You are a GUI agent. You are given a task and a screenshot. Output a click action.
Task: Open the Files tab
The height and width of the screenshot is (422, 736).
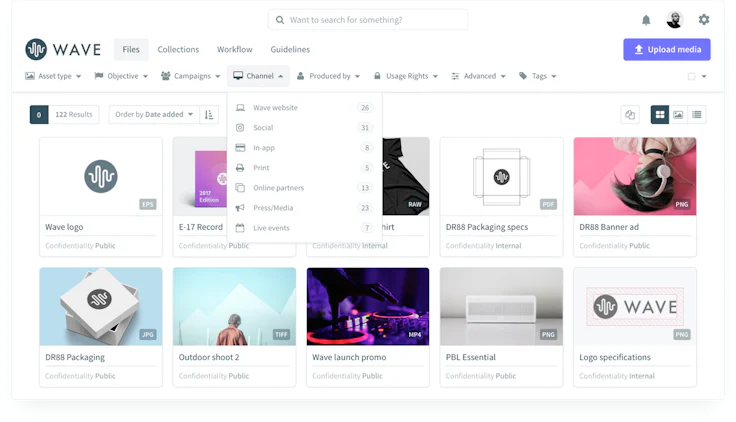point(131,49)
